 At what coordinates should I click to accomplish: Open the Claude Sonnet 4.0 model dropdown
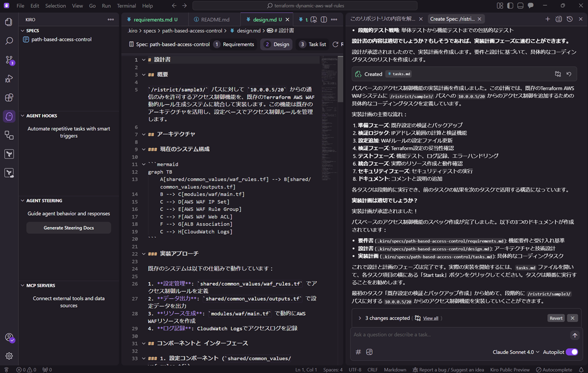[x=516, y=352]
